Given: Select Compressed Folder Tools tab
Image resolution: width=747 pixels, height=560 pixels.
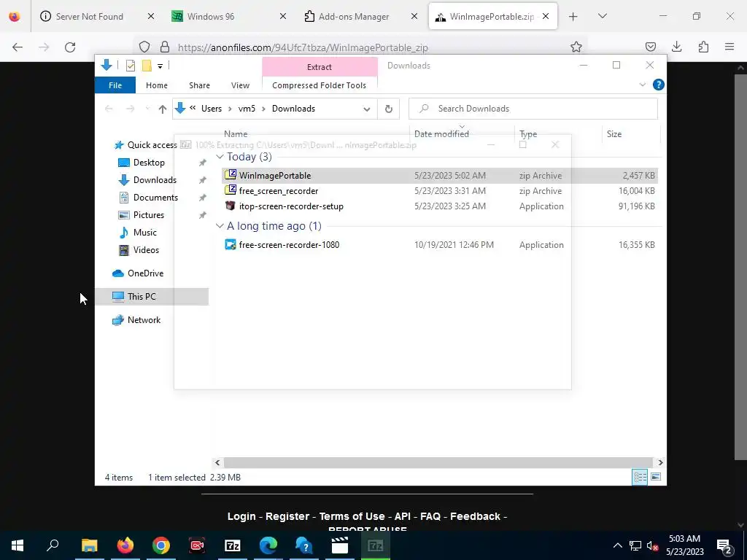Looking at the screenshot, I should click(x=320, y=85).
